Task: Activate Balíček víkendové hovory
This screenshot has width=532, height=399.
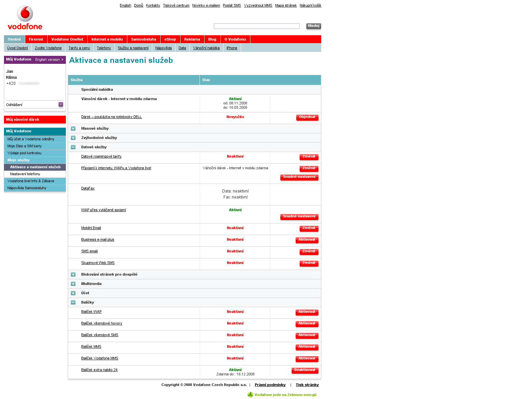Action: (307, 324)
